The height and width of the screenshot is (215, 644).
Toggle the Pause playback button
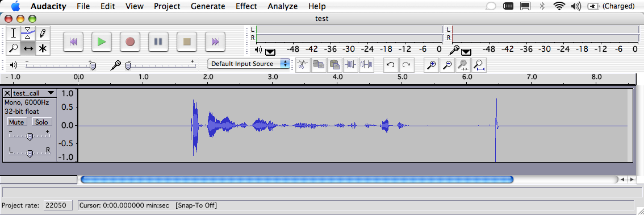point(158,42)
